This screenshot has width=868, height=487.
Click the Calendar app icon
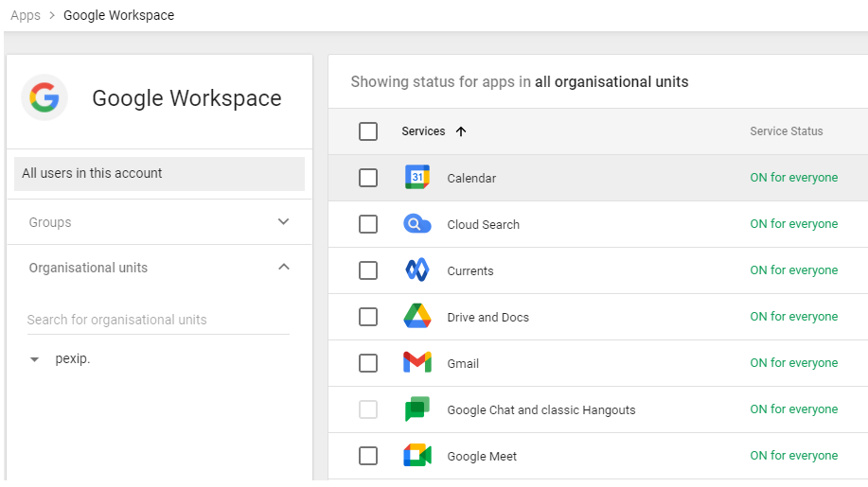(x=417, y=178)
